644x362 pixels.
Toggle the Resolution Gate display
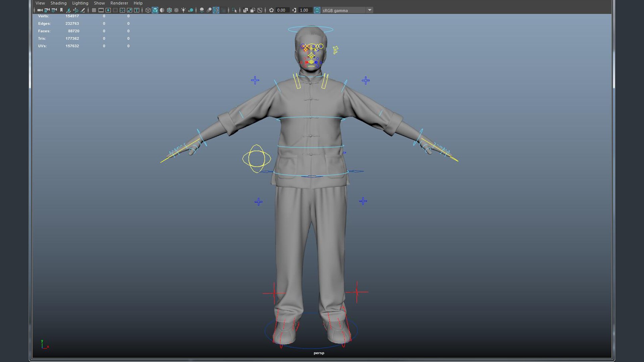pos(108,10)
